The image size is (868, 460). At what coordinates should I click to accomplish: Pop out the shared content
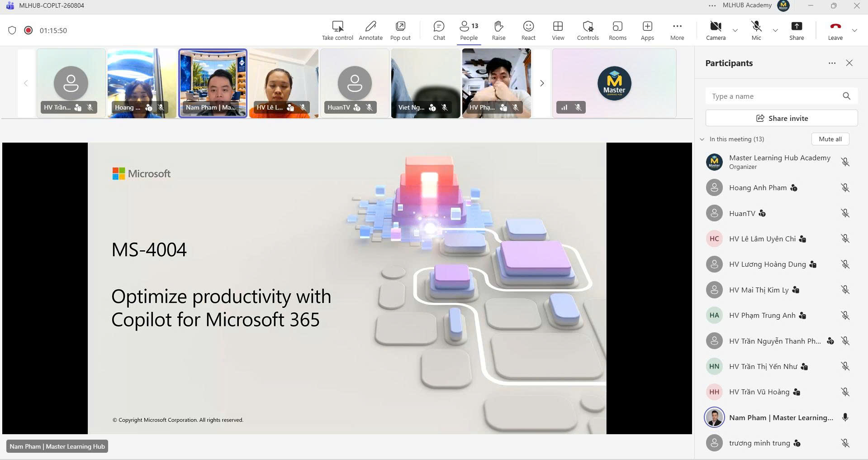point(400,30)
